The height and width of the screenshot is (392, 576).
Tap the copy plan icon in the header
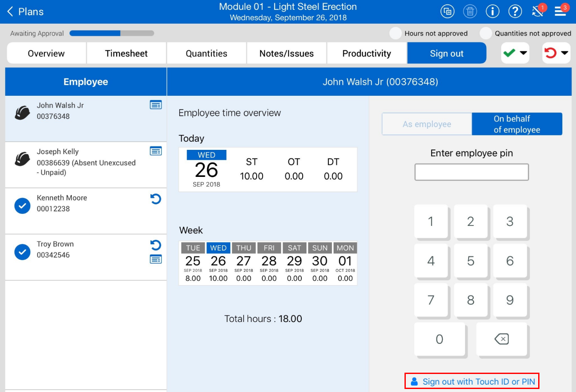tap(447, 12)
